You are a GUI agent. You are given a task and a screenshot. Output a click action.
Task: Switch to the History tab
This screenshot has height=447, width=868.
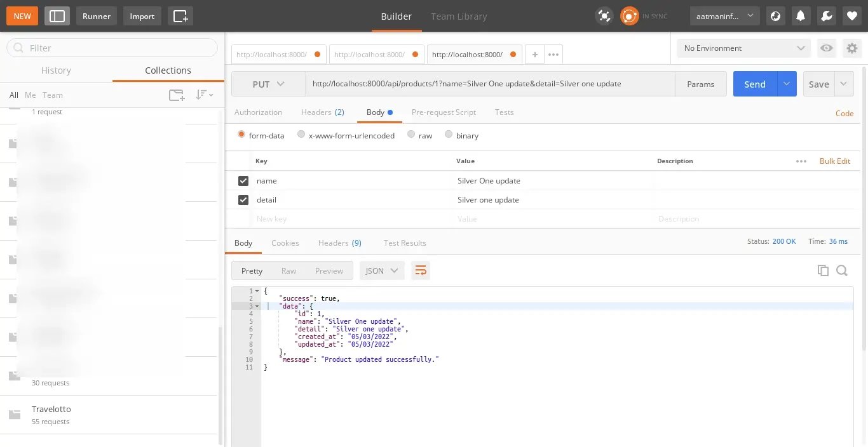[x=56, y=70]
